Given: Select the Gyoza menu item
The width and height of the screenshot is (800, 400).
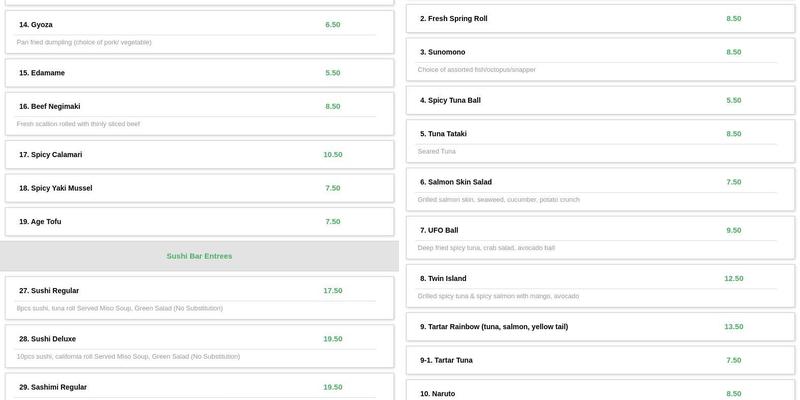Looking at the screenshot, I should pos(198,32).
